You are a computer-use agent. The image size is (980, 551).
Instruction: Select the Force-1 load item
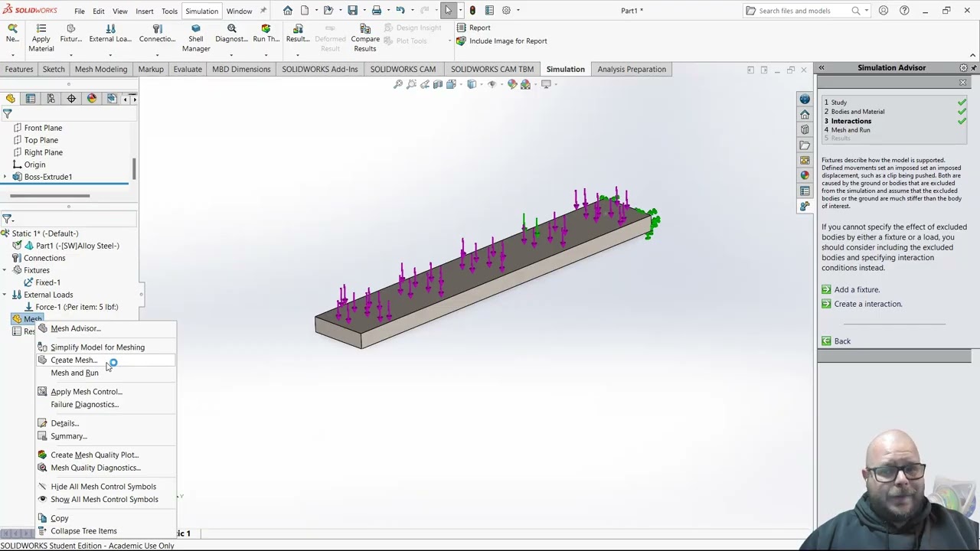[x=77, y=307]
